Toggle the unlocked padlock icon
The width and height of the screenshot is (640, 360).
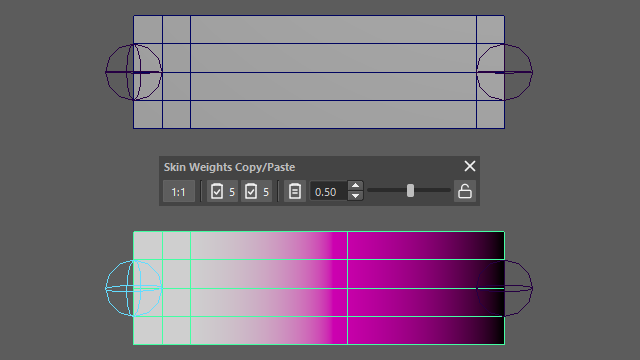pos(464,191)
